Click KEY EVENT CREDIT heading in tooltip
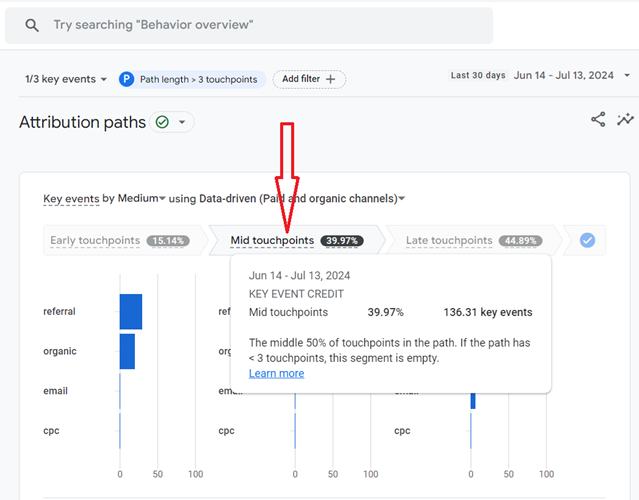 click(x=296, y=294)
